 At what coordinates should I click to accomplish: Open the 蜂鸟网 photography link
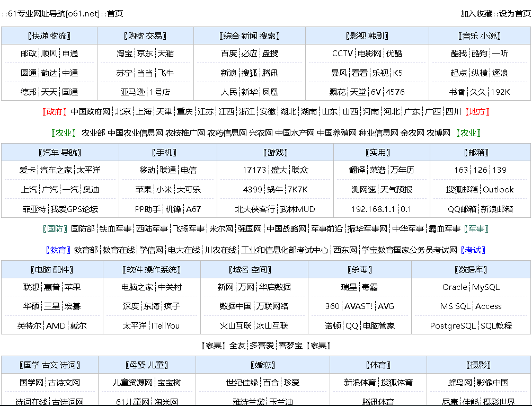pos(460,383)
